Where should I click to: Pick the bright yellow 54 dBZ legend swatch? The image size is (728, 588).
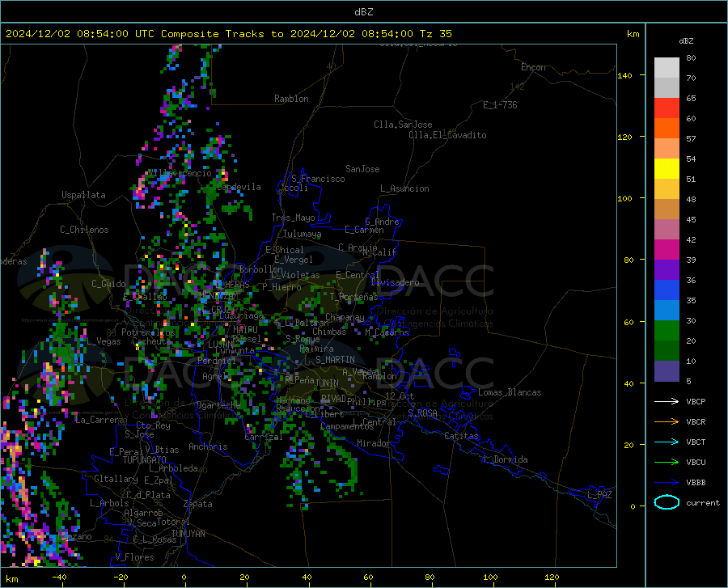tap(667, 169)
